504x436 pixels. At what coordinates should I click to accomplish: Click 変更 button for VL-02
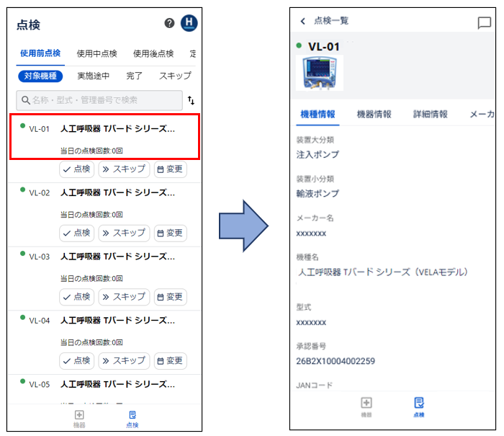pos(171,233)
